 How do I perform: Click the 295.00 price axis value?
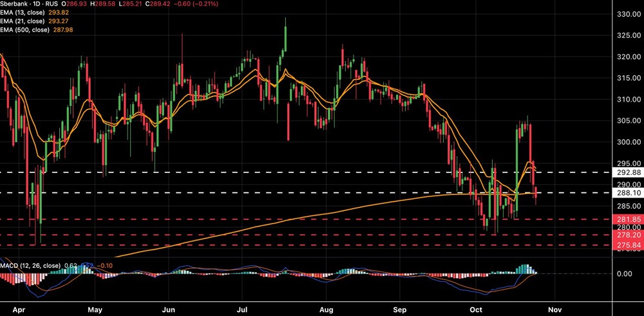(x=629, y=163)
